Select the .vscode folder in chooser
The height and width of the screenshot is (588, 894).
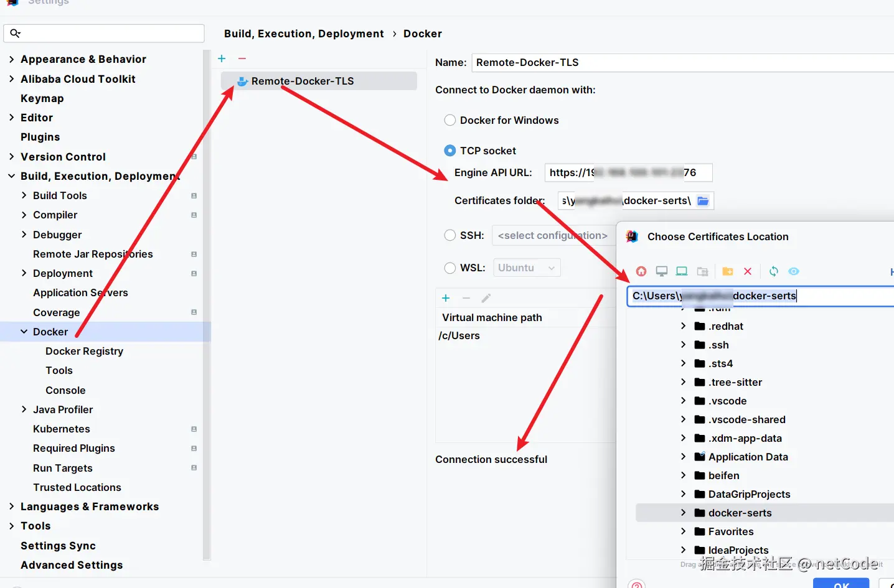coord(727,401)
